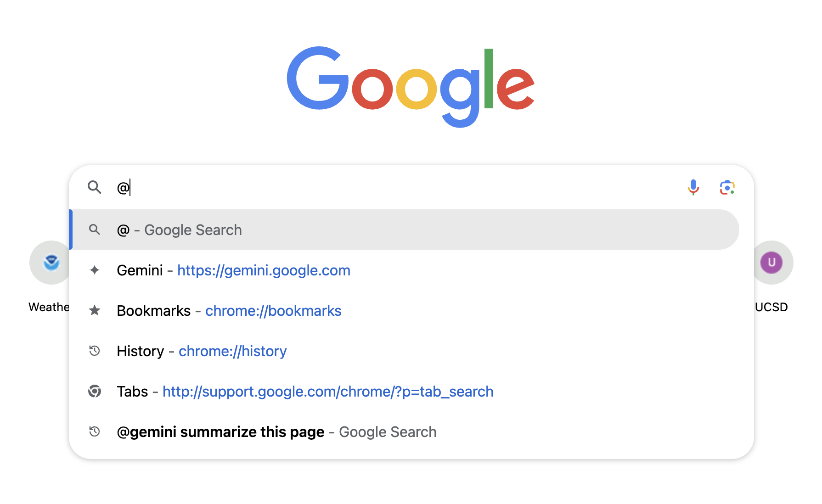Viewport: 822px width, 504px height.
Task: Click the star icon next to Bookmarks
Action: (x=95, y=311)
